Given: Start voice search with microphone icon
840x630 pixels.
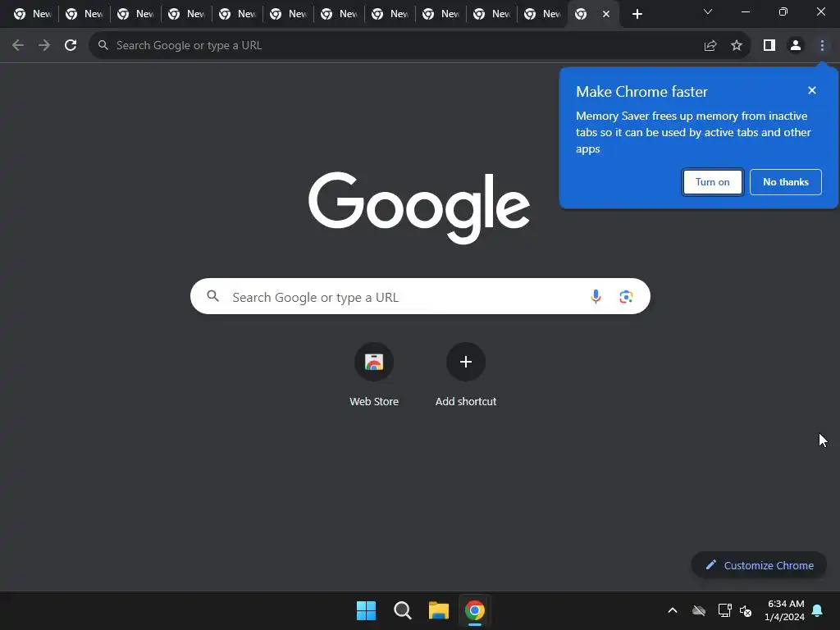Looking at the screenshot, I should pyautogui.click(x=596, y=296).
